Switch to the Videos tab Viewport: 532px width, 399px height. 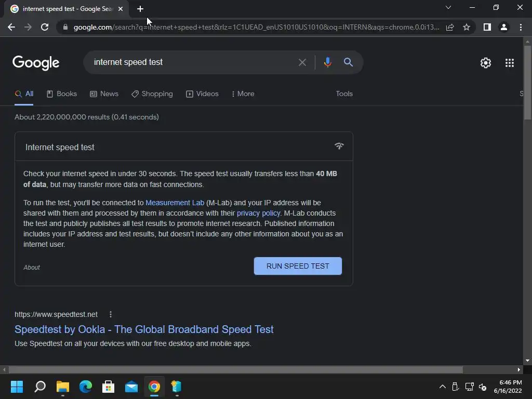(202, 94)
